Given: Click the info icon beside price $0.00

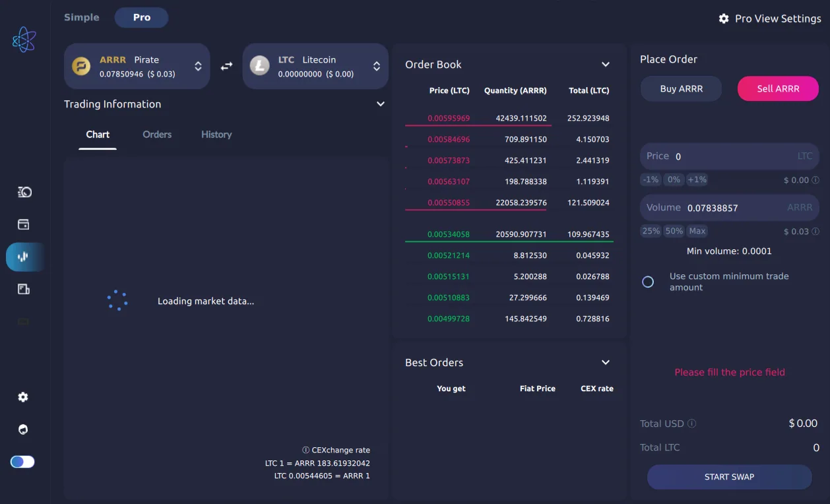Looking at the screenshot, I should [815, 179].
